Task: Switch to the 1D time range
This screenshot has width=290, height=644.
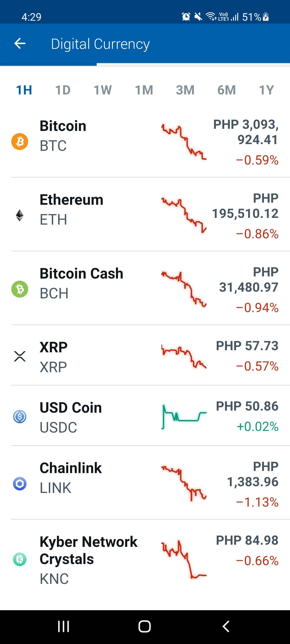Action: coord(63,90)
